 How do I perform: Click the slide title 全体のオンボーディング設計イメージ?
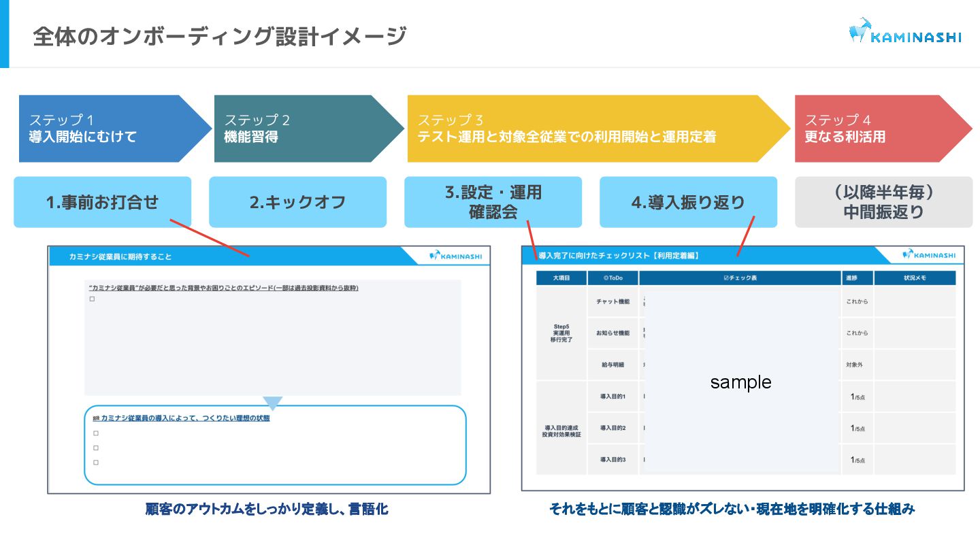click(x=220, y=35)
